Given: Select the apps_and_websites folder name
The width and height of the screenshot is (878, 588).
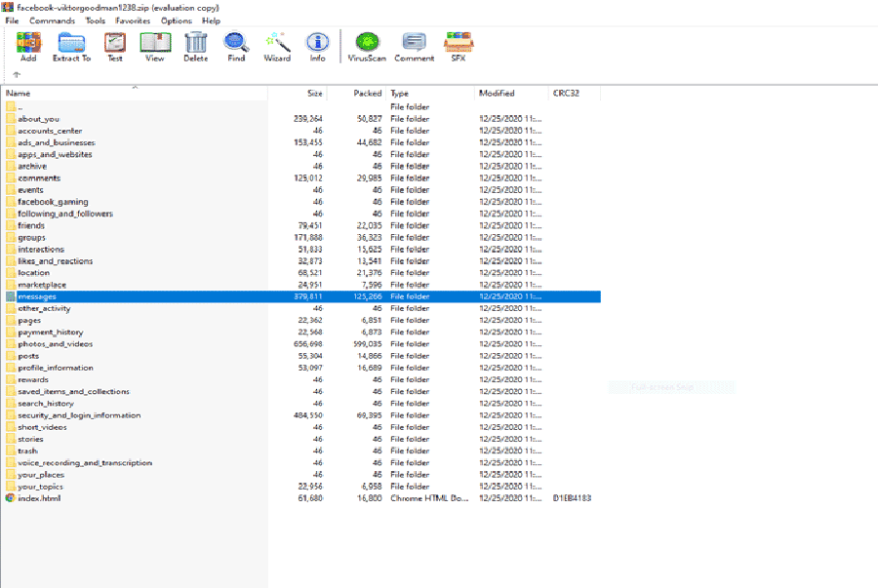Looking at the screenshot, I should coord(55,154).
